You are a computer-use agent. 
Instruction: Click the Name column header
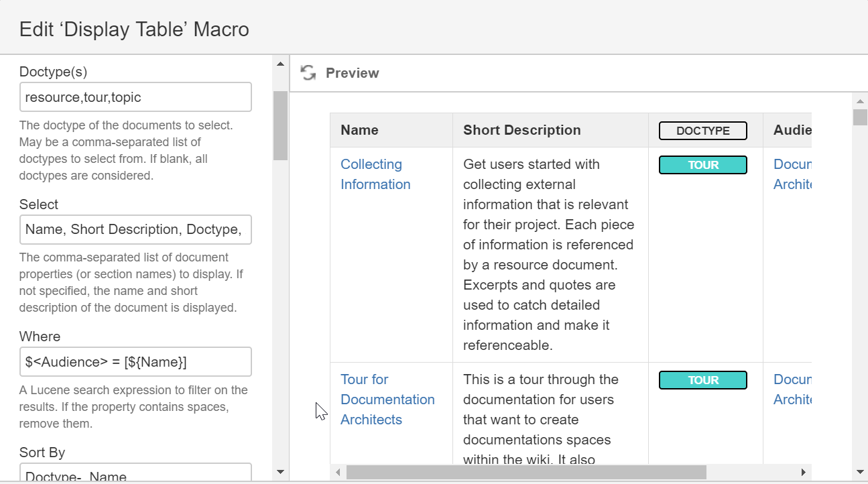[x=360, y=130]
